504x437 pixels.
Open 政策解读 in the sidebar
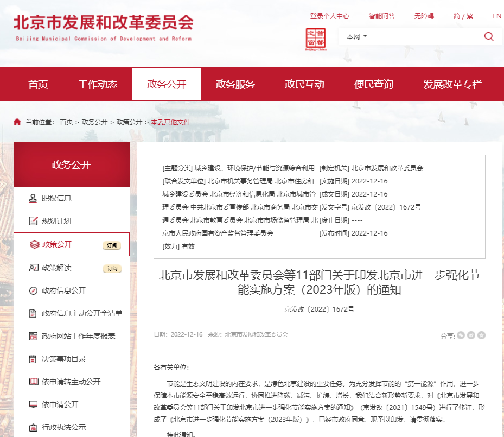coord(56,268)
